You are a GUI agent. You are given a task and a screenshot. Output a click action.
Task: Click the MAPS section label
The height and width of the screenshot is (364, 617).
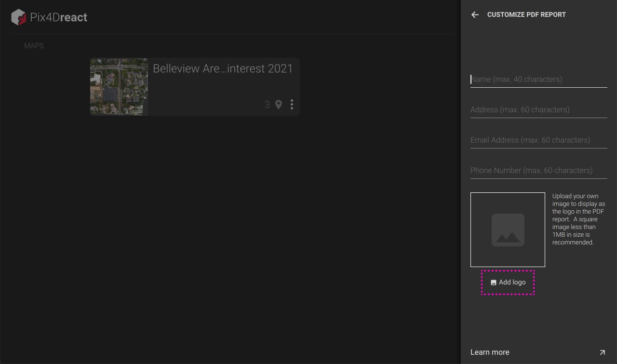(34, 46)
